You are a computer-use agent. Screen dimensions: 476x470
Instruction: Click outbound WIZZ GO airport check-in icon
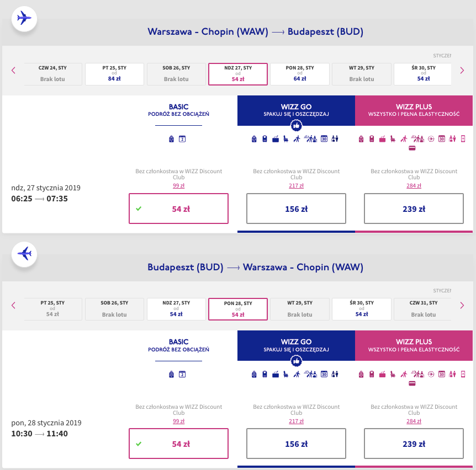[x=310, y=138]
